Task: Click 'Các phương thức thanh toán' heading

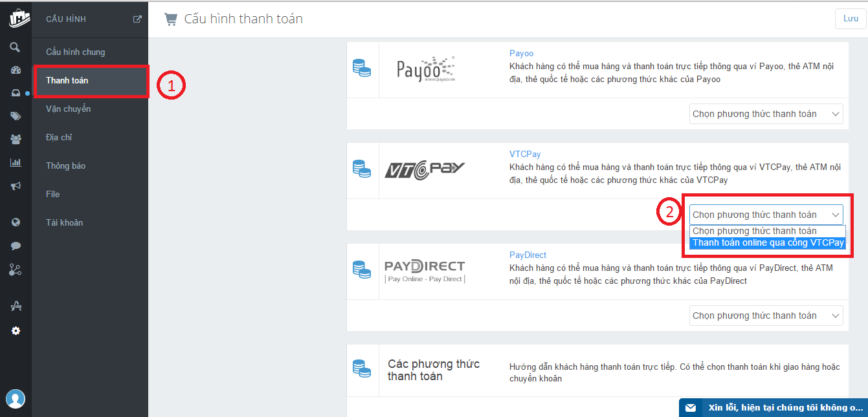Action: (434, 370)
